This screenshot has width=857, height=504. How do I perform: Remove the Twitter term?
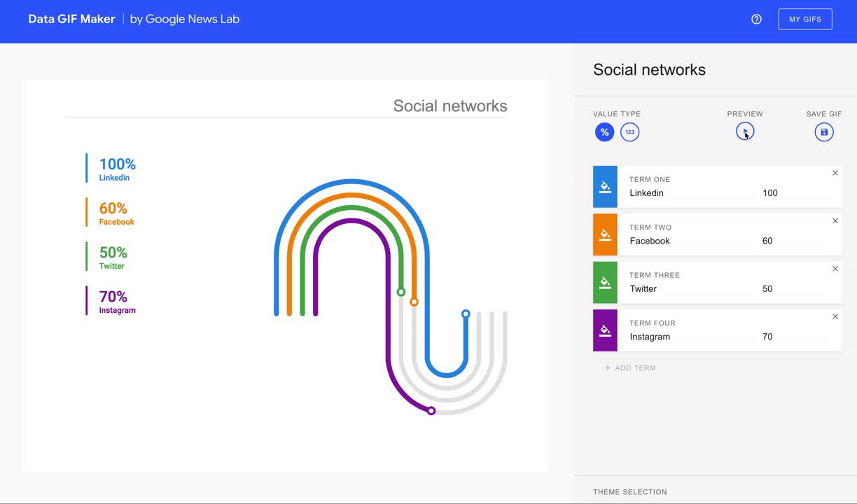[x=835, y=269]
